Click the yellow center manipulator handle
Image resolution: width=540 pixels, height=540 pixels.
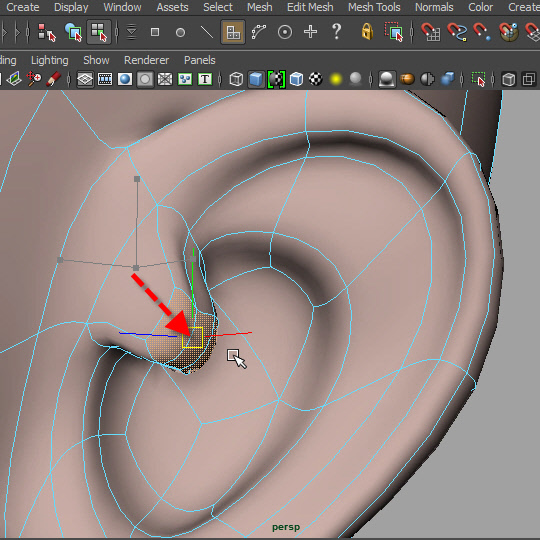(x=193, y=338)
